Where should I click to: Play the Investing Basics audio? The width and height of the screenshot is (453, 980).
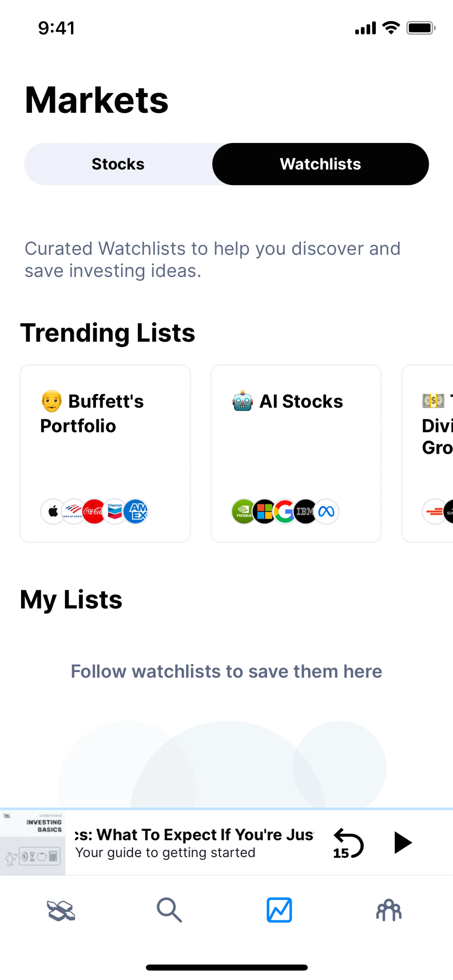(402, 843)
